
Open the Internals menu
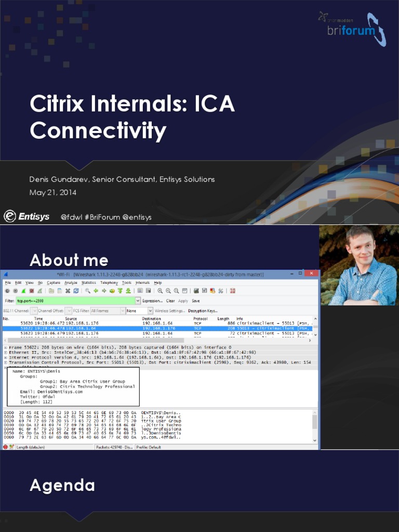click(x=142, y=283)
